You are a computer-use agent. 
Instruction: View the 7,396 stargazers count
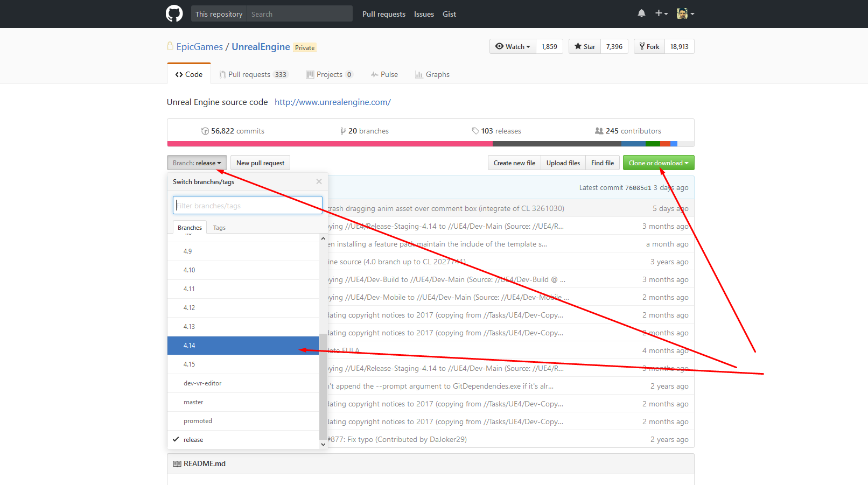tap(614, 46)
